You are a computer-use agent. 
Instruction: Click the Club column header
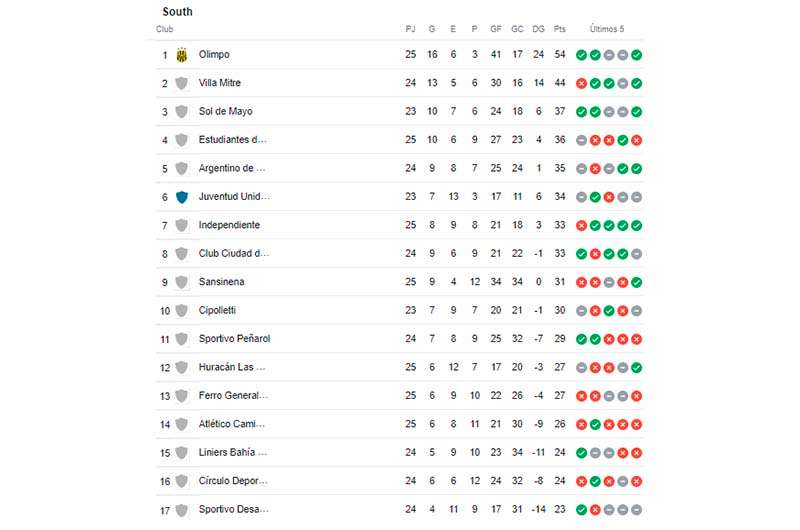165,29
